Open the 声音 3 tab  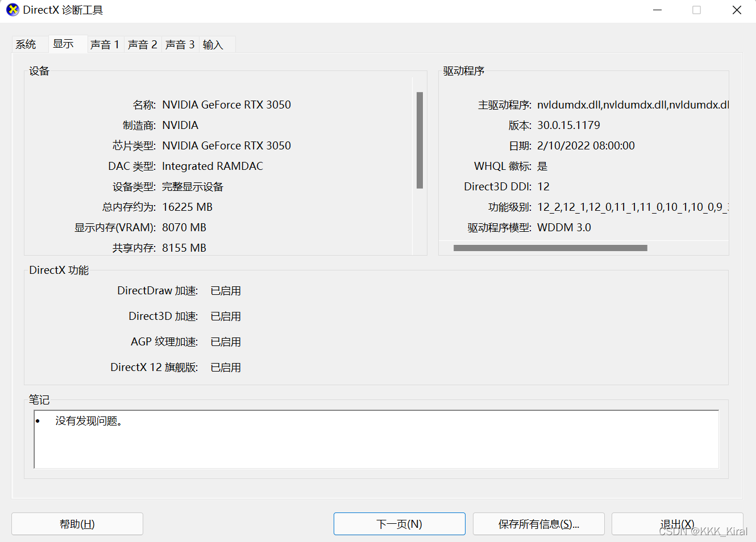pyautogui.click(x=180, y=44)
